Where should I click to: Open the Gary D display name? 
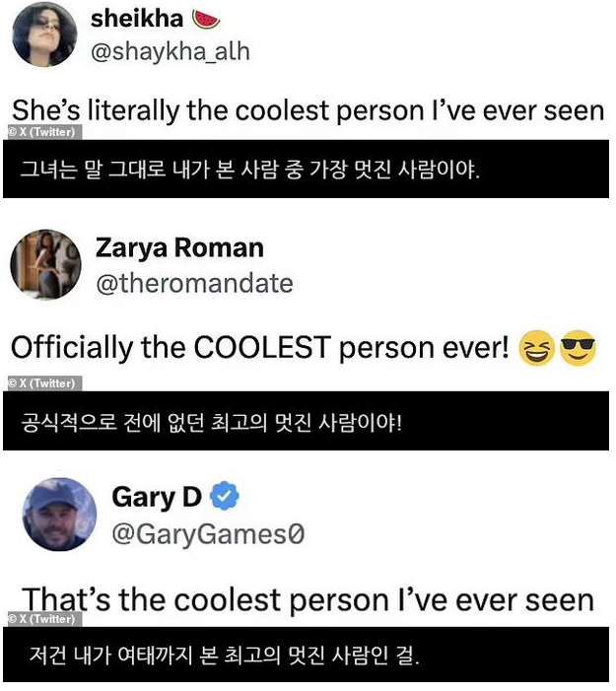(157, 497)
